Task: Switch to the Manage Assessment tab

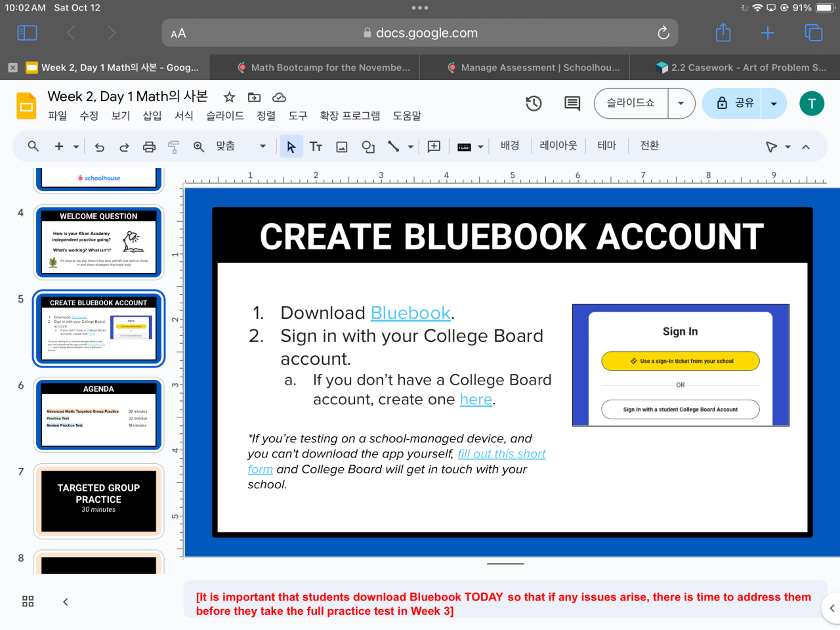Action: [534, 68]
